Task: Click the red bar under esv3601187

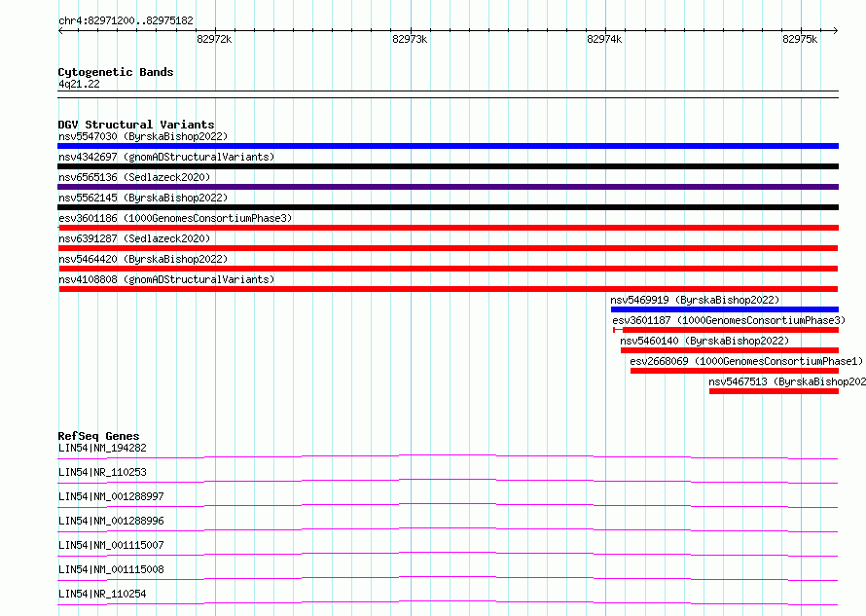Action: (x=726, y=330)
